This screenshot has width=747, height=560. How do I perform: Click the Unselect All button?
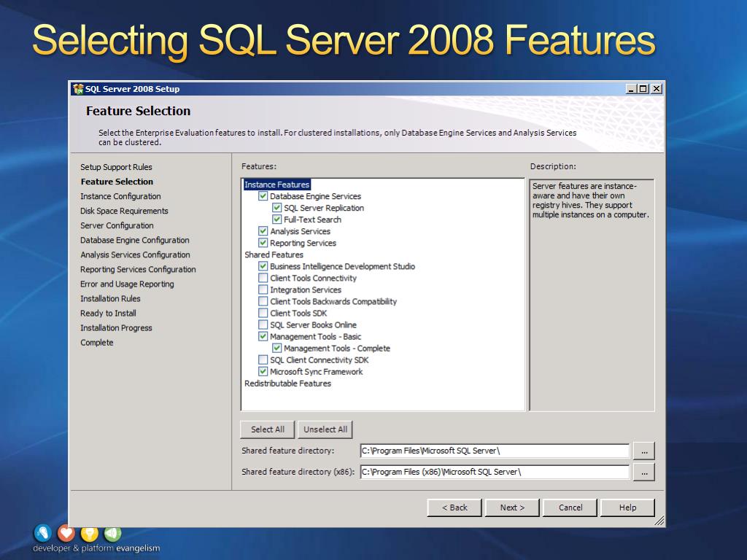[325, 429]
